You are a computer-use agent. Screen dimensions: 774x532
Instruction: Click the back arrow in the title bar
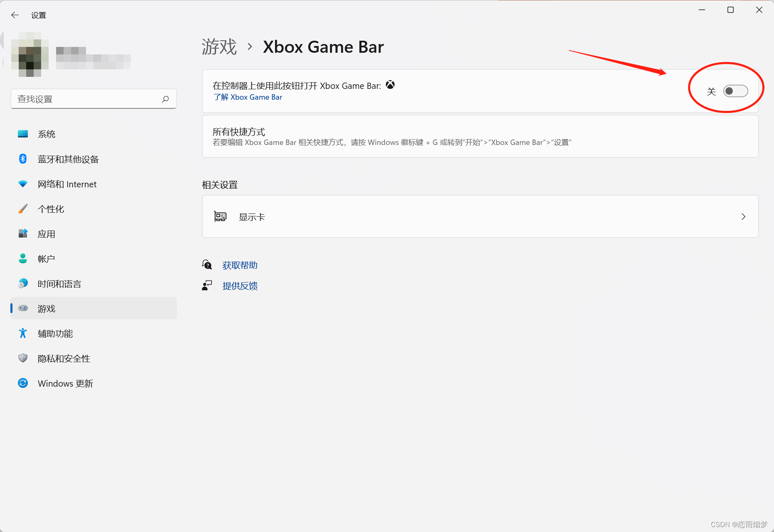coord(15,15)
